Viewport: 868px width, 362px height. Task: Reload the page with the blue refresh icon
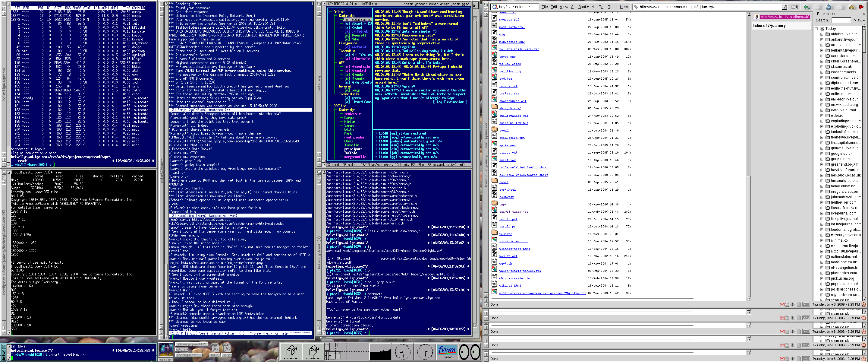pos(829,7)
